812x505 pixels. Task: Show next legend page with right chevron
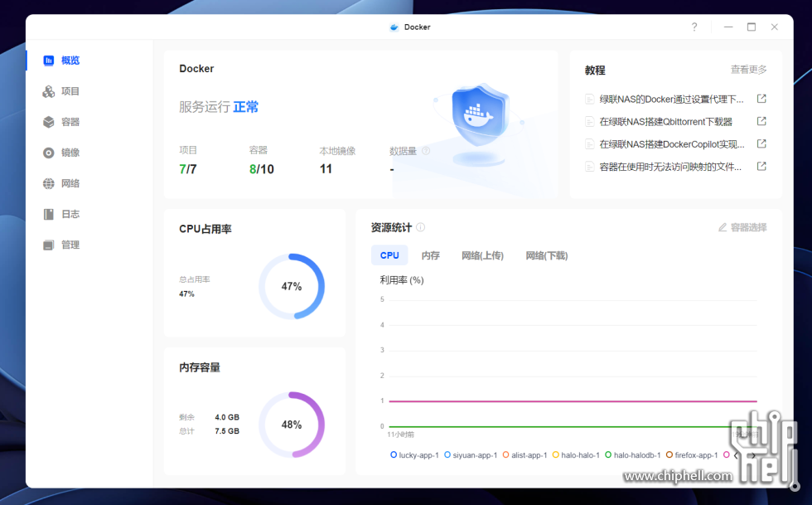coord(753,455)
